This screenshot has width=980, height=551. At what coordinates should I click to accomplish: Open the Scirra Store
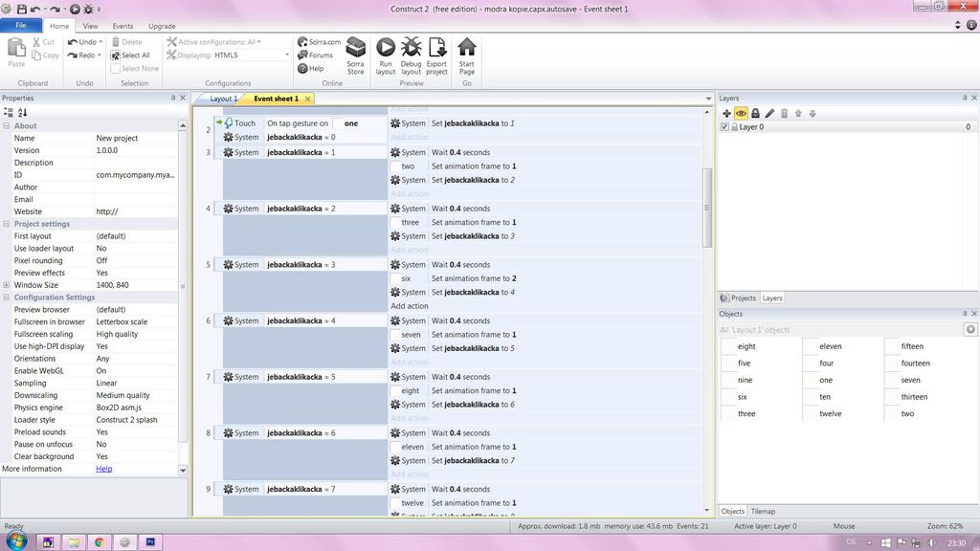pyautogui.click(x=355, y=55)
